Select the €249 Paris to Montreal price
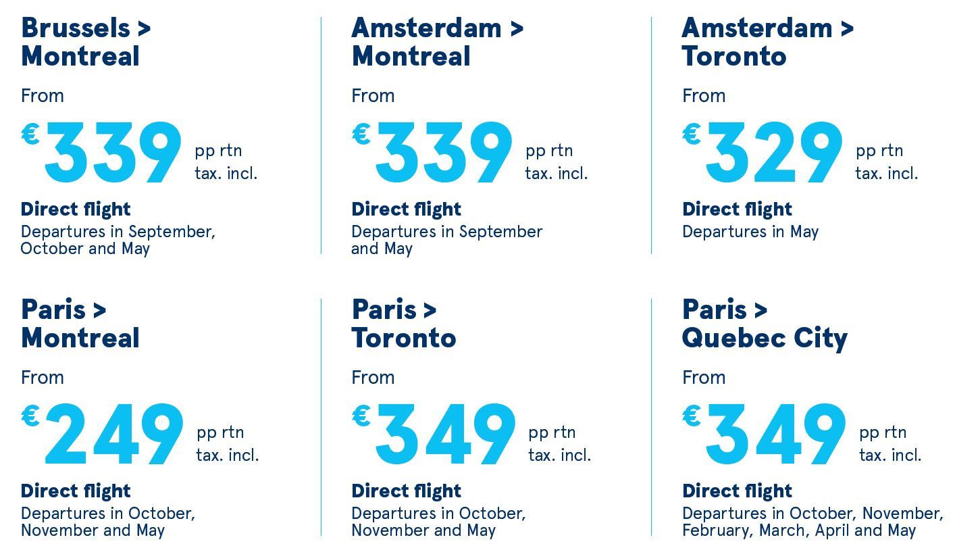The height and width of the screenshot is (546, 980). (103, 434)
